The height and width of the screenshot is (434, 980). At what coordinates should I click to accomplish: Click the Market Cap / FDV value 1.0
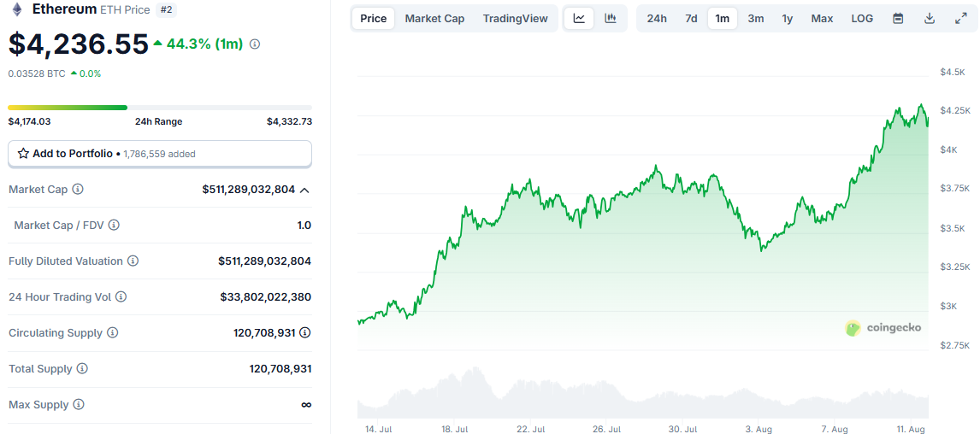(304, 226)
